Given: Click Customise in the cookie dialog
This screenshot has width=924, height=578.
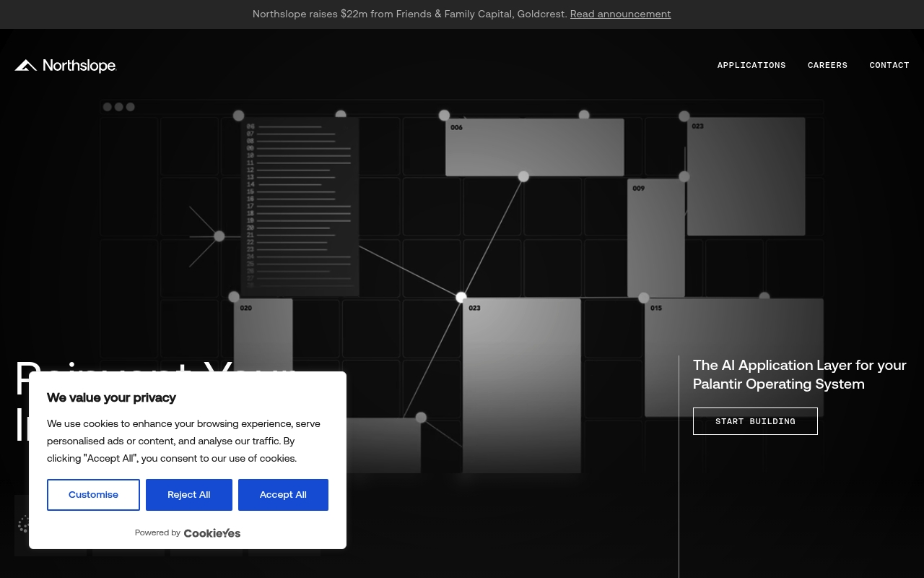Looking at the screenshot, I should click(93, 495).
